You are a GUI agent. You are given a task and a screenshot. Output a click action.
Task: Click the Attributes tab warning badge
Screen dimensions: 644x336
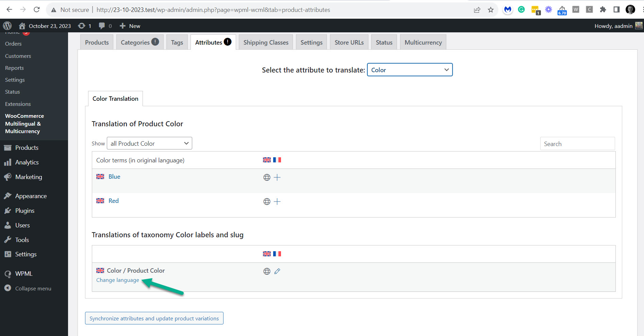click(x=228, y=42)
